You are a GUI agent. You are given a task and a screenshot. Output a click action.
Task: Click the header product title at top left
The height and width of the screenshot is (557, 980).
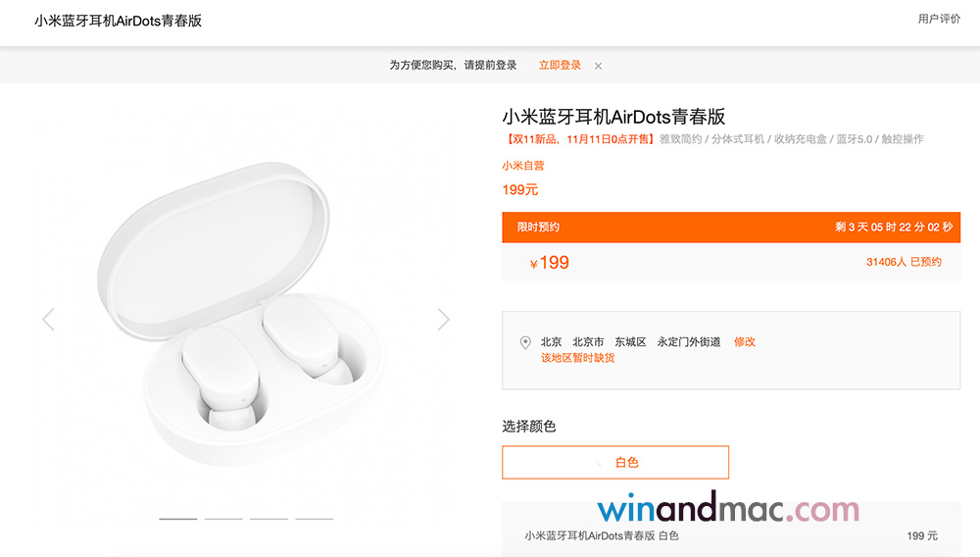tap(119, 21)
